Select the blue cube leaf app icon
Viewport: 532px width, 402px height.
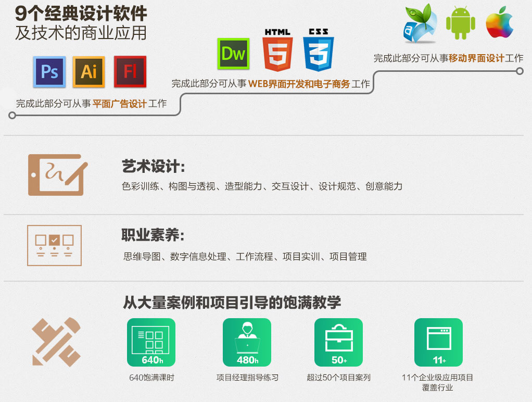421,22
